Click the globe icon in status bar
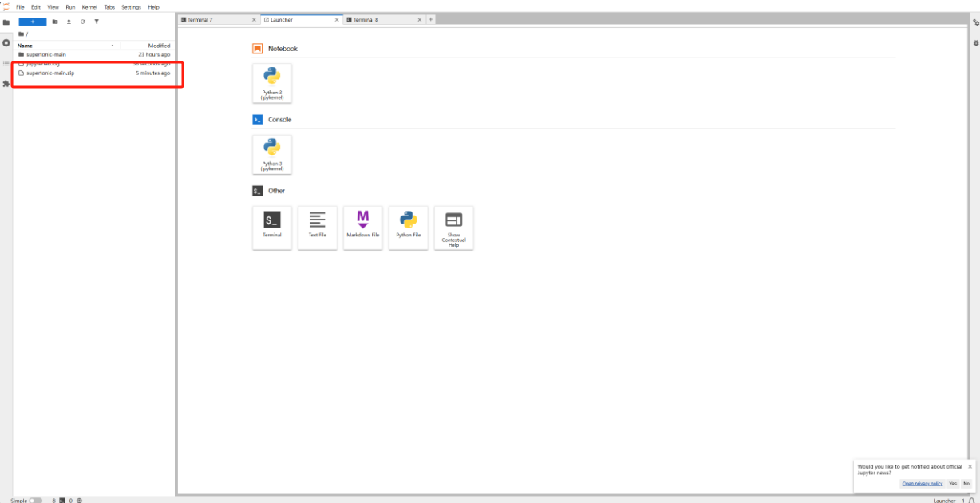 click(79, 501)
